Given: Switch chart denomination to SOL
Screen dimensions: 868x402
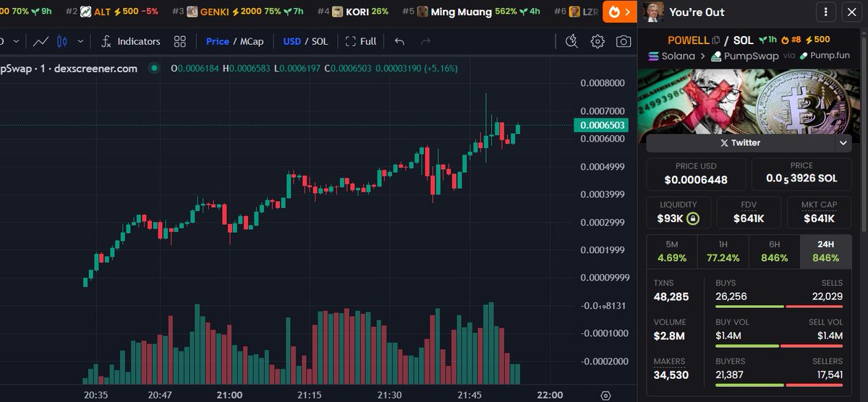Looking at the screenshot, I should click(x=320, y=41).
